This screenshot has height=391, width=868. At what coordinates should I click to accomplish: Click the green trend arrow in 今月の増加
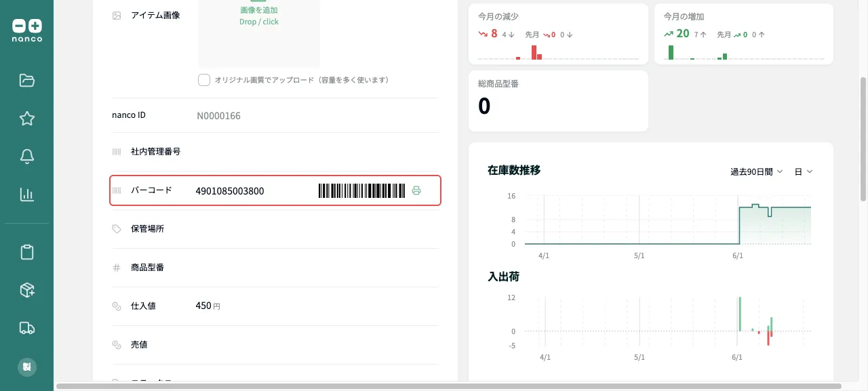[668, 33]
